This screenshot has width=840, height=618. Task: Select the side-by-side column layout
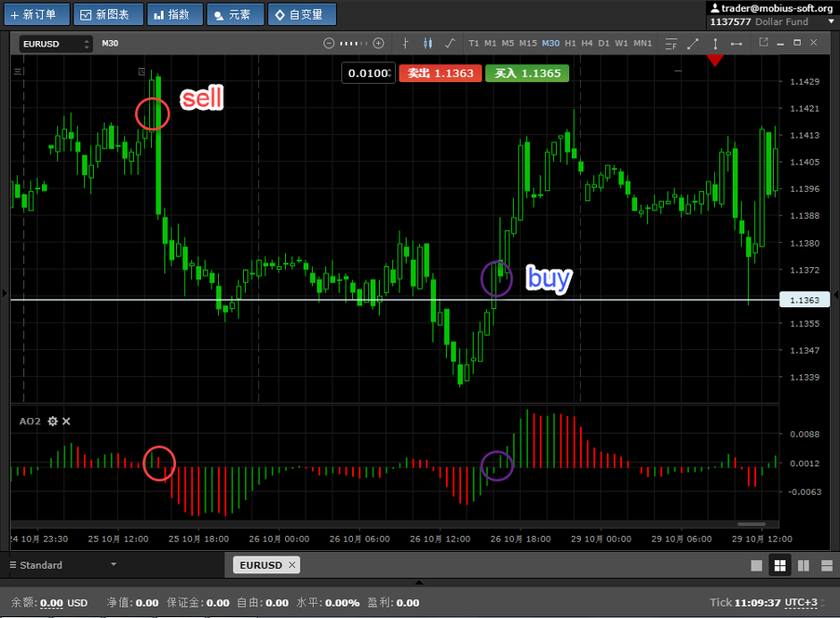[802, 565]
